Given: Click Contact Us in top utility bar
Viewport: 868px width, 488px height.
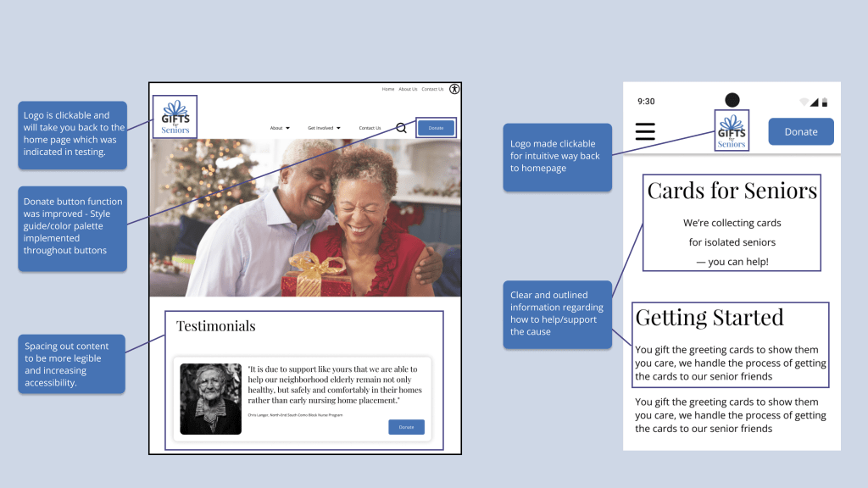Looking at the screenshot, I should point(432,89).
